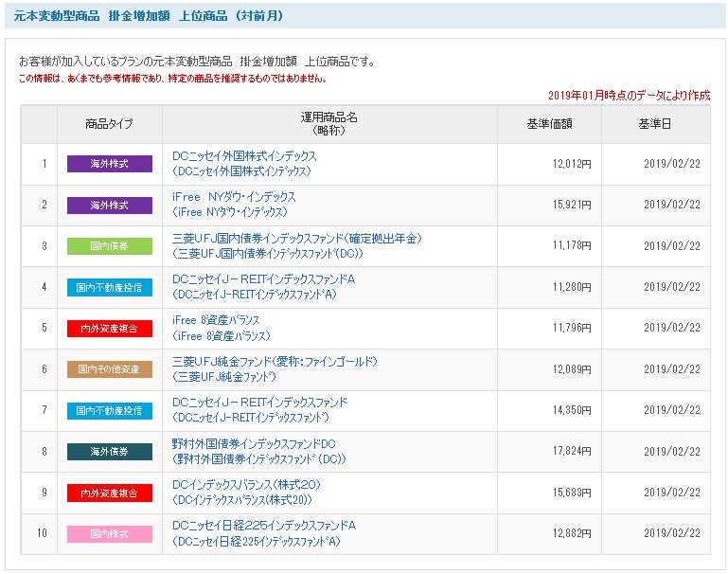Select the price 17,824円
This screenshot has height=574, width=728.
click(572, 451)
